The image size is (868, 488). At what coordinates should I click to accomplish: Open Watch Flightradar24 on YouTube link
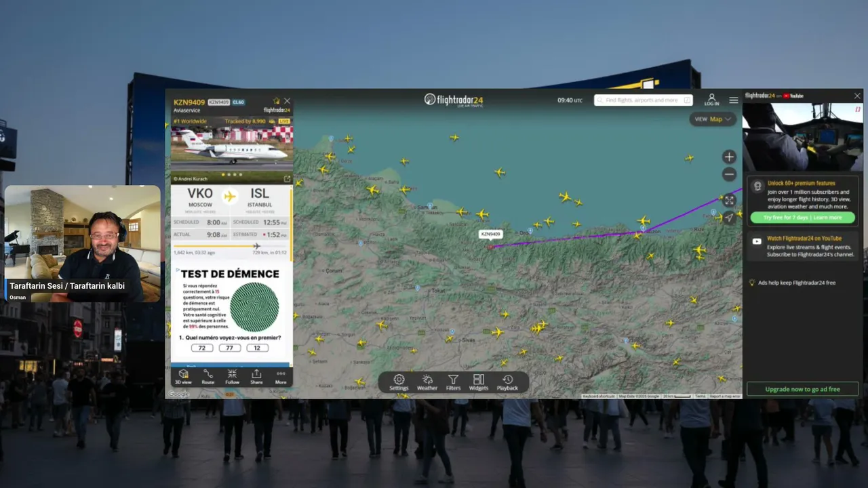(x=804, y=239)
